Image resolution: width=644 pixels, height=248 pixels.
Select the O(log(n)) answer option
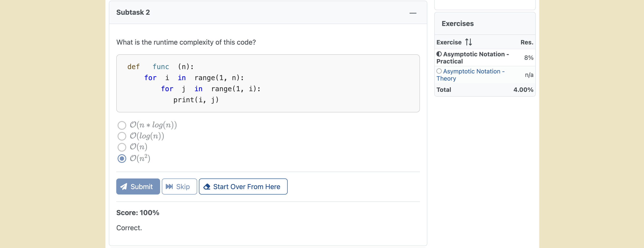point(122,136)
